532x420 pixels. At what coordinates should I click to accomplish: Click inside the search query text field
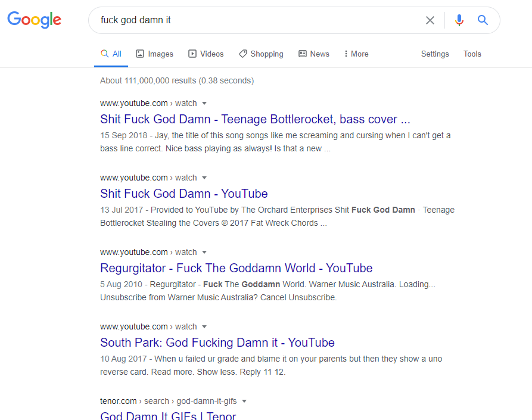(x=256, y=20)
